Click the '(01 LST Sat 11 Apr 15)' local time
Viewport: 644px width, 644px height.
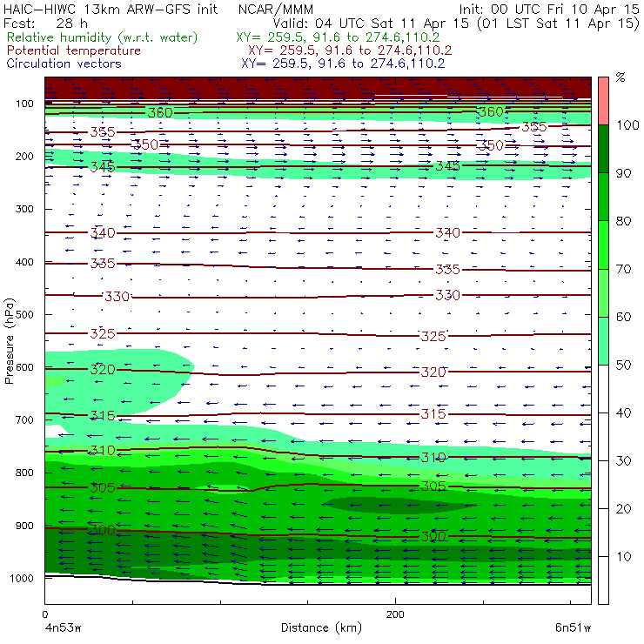tap(559, 23)
